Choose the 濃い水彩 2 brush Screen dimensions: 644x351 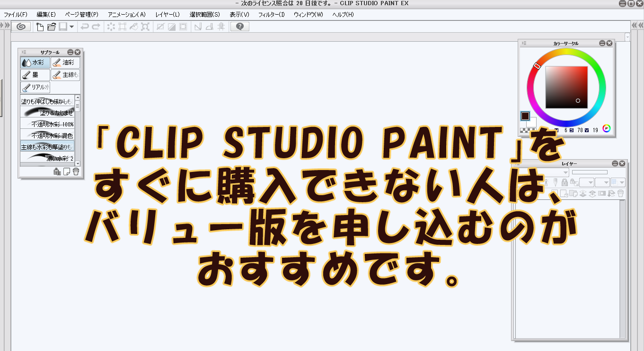tap(47, 158)
